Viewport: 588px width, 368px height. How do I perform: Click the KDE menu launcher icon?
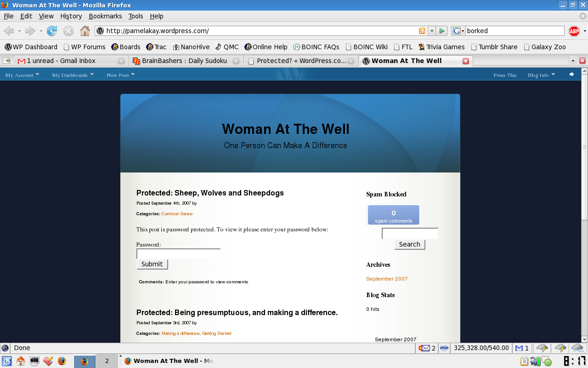pyautogui.click(x=7, y=361)
